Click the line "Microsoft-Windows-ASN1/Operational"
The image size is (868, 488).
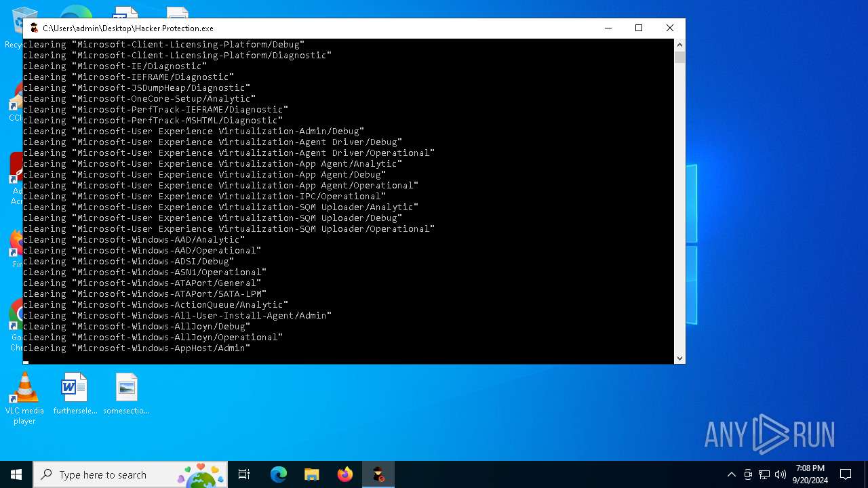[144, 272]
